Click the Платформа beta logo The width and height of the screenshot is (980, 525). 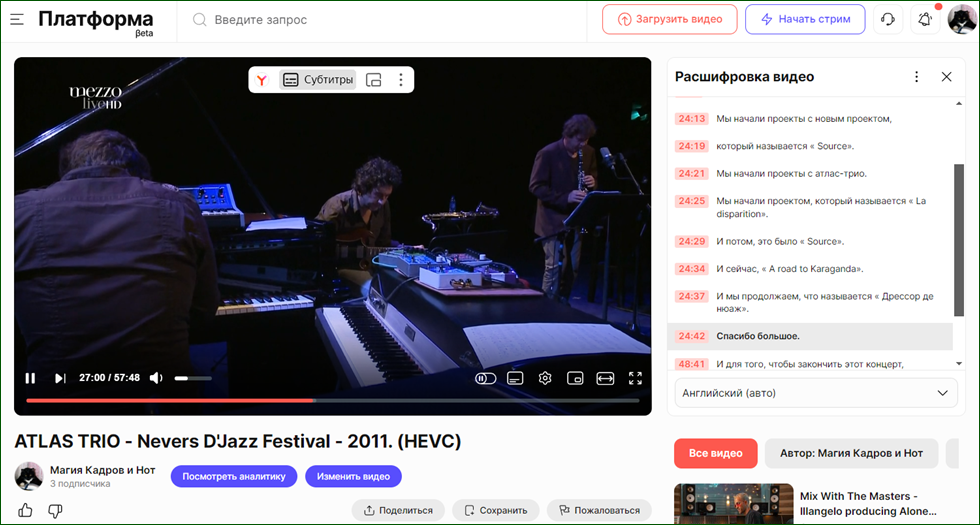[96, 22]
